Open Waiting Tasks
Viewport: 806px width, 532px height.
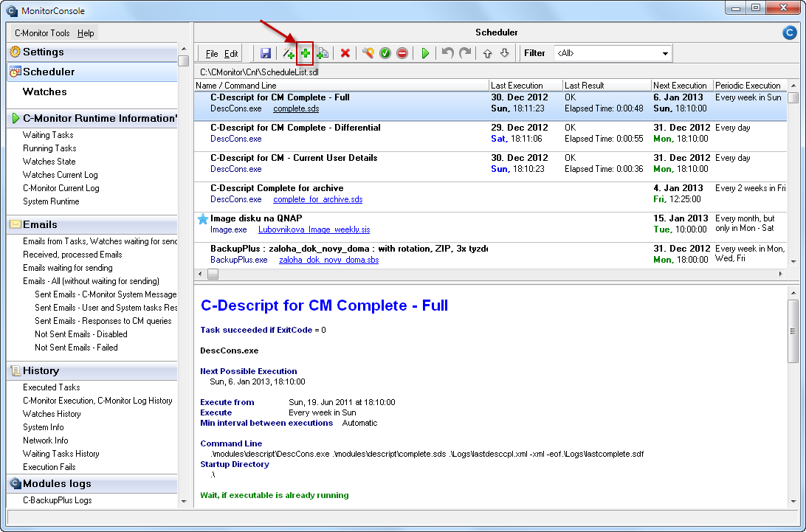(x=48, y=135)
